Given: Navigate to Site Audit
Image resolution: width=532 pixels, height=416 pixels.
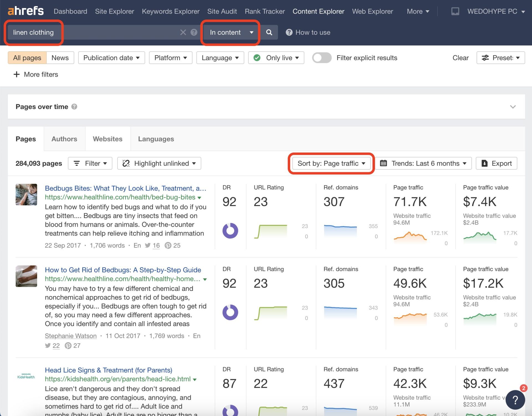Looking at the screenshot, I should point(222,11).
